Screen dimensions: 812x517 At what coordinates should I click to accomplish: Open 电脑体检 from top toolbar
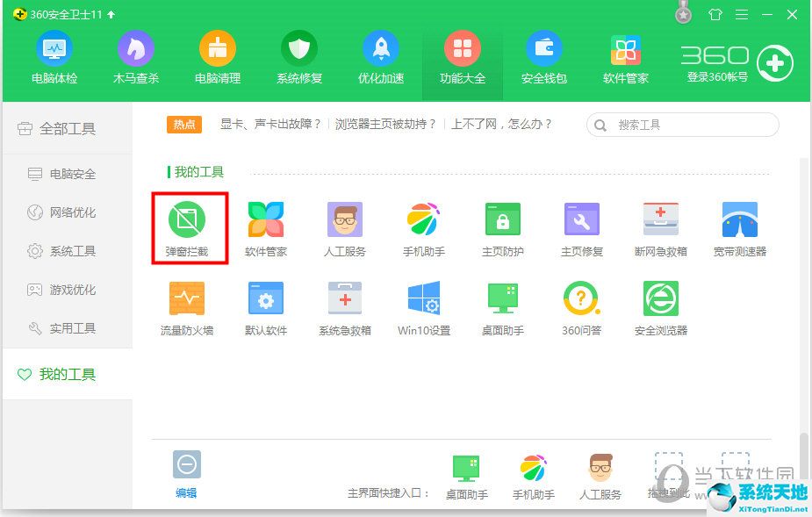[x=54, y=58]
